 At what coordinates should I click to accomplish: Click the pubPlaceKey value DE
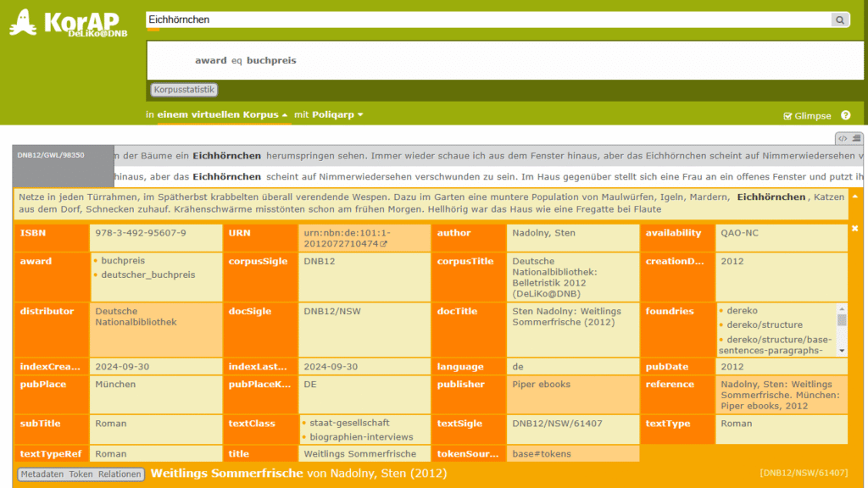310,384
